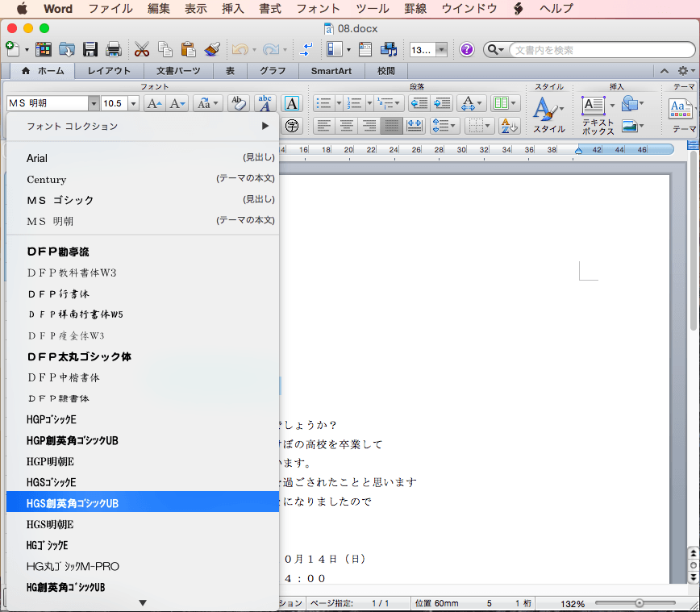Open the font size dropdown arrow
Viewport: 700px width, 612px height.
click(133, 103)
